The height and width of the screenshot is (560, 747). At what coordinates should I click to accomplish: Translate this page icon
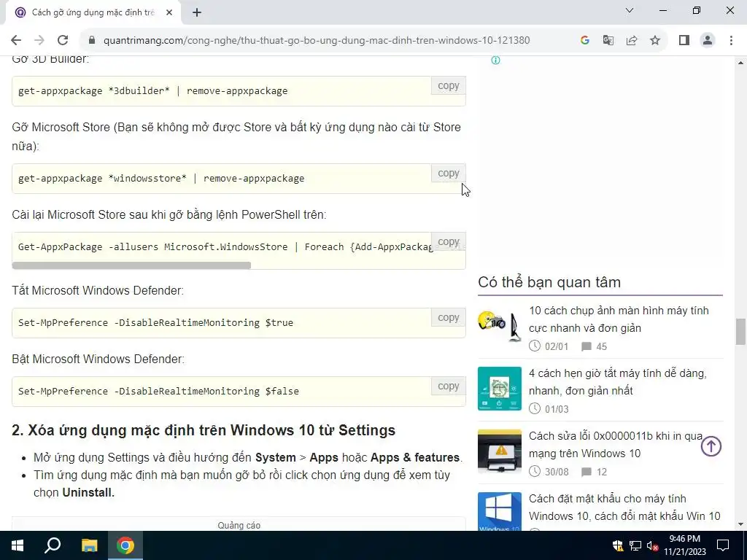click(608, 40)
